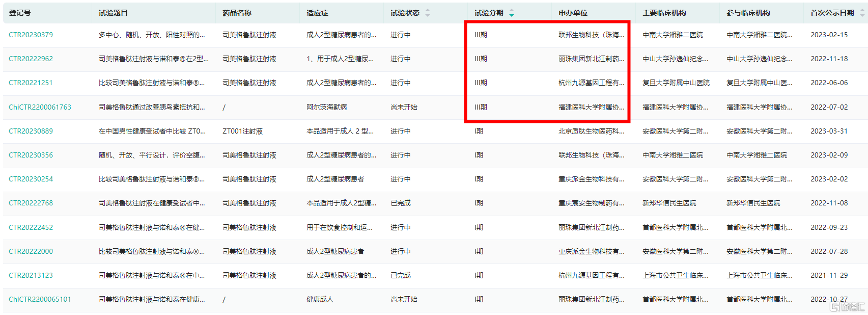Image resolution: width=868 pixels, height=315 pixels.
Task: Select trial title 多中心、随机、开放、阳性对照的...
Action: [x=152, y=35]
